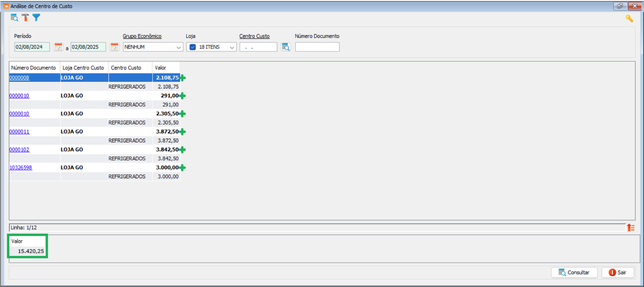Viewport: 644px width, 287px height.
Task: Click the orange sort rows icon
Action: (x=630, y=227)
